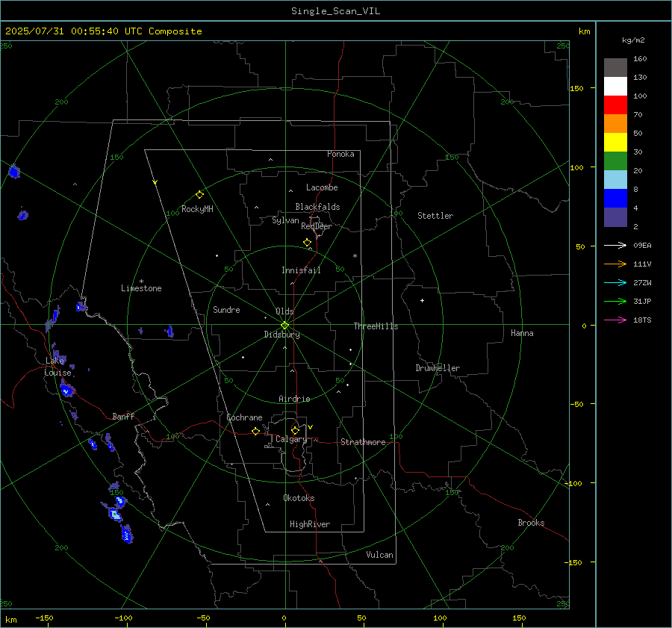Click the white plus marker west of Hanna
Viewport: 672px width, 628px height.
click(x=422, y=300)
